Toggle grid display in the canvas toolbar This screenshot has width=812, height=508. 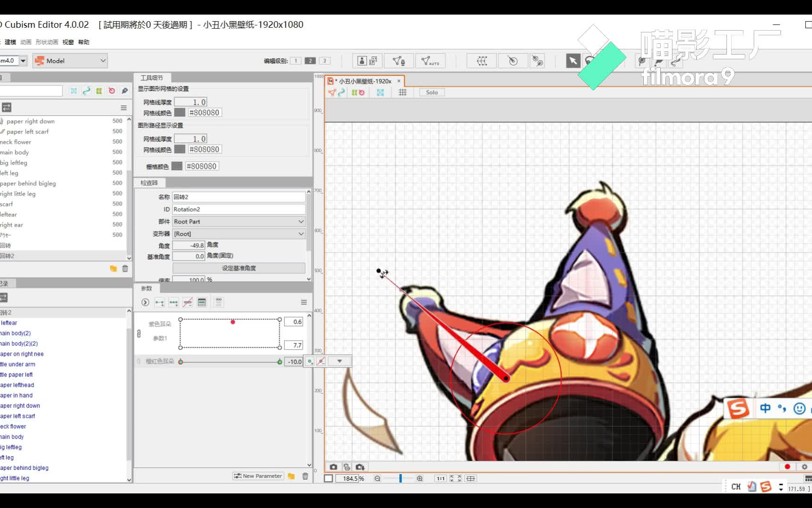403,93
